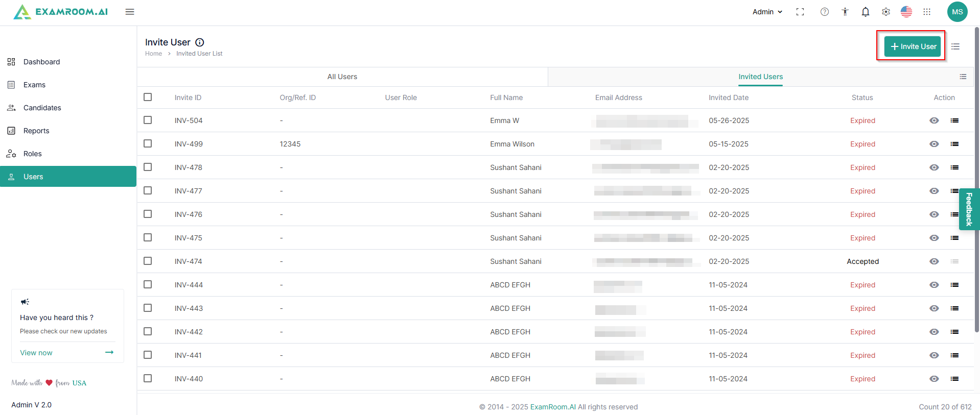Screen dimensions: 980x415
Task: Go to Home breadcrumb link
Action: point(153,54)
